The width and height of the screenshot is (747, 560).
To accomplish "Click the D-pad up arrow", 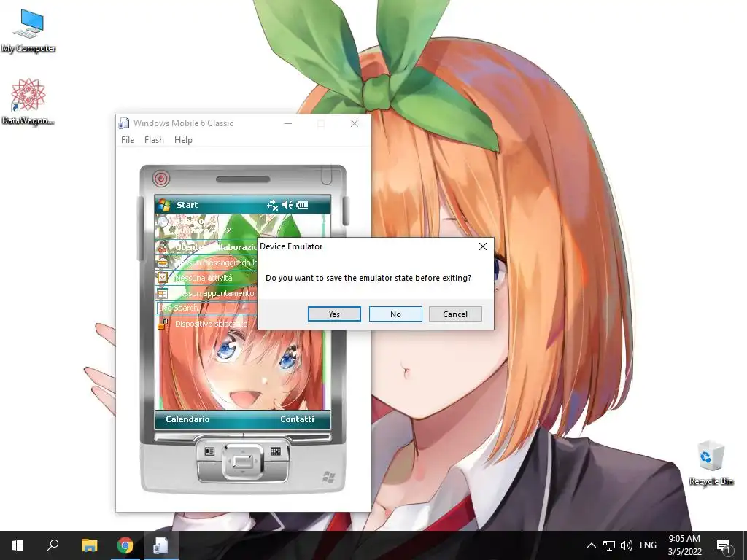I will click(x=242, y=449).
